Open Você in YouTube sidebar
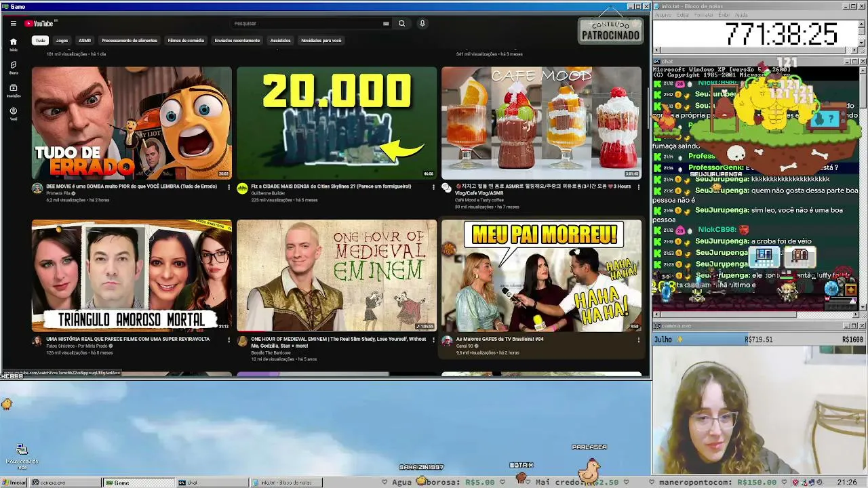This screenshot has width=868, height=488. [13, 113]
